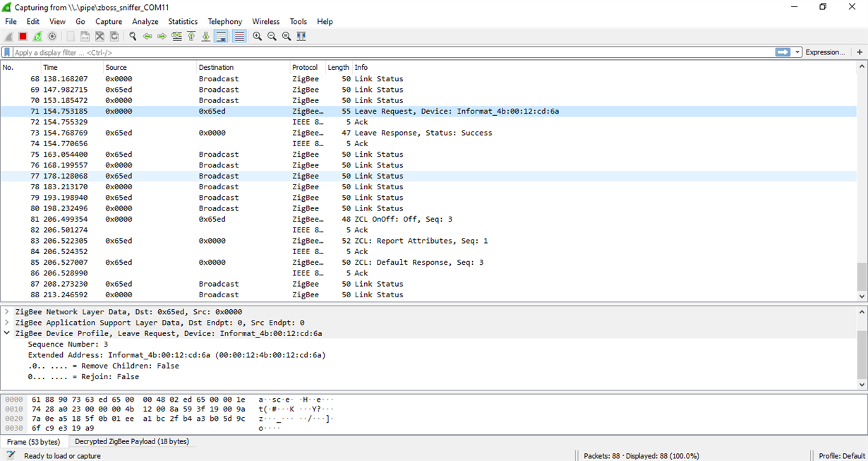This screenshot has width=868, height=461.
Task: Open the Analyze menu
Action: (145, 21)
